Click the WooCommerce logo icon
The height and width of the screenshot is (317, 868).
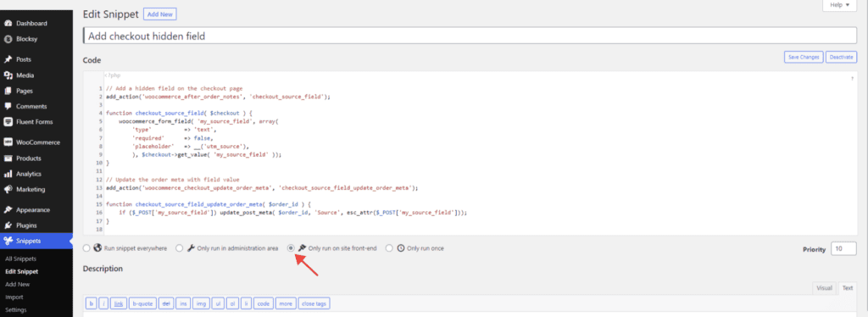click(x=8, y=142)
